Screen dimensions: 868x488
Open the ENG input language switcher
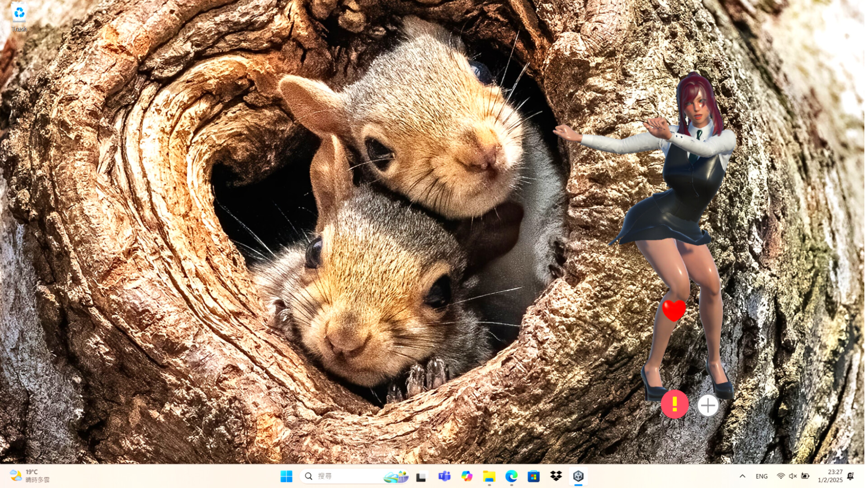pos(761,476)
